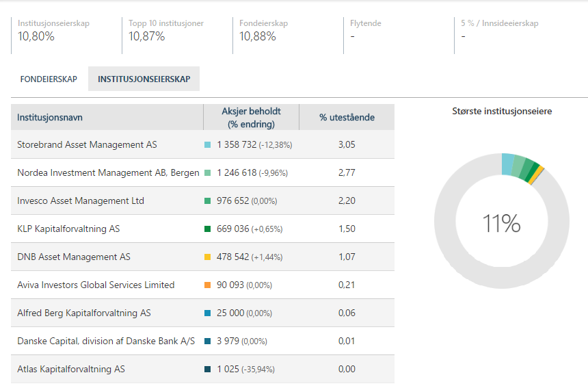Select Aviva Investors Global Services Limited

(96, 285)
